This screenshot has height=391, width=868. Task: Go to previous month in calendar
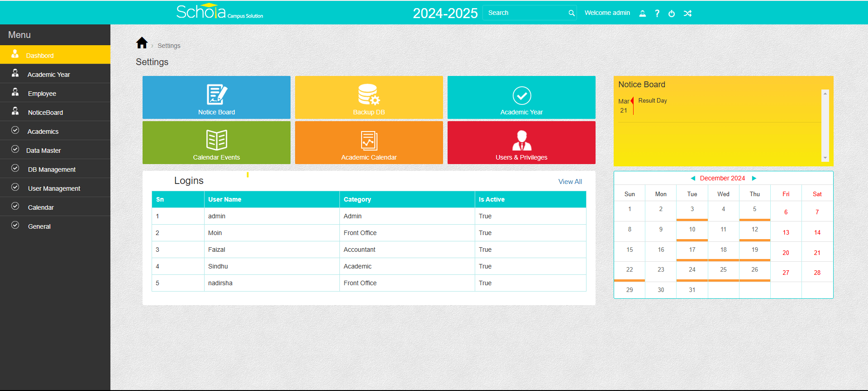[x=693, y=178]
